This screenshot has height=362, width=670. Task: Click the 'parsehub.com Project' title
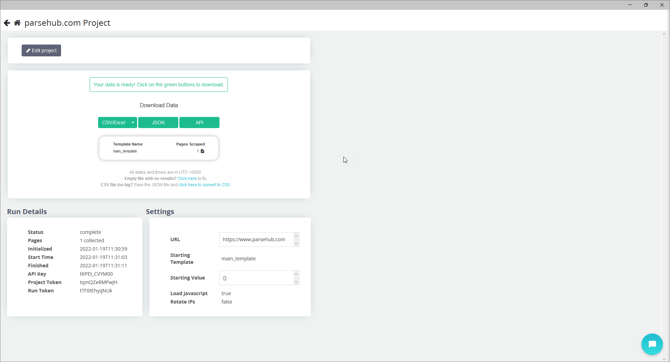click(x=67, y=23)
